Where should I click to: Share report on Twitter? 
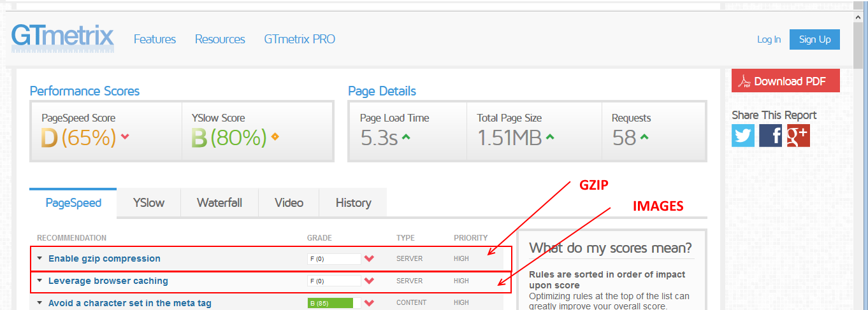743,136
